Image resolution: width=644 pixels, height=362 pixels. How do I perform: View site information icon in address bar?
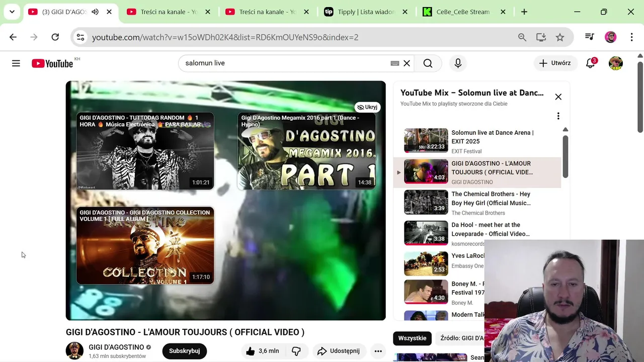[80, 37]
